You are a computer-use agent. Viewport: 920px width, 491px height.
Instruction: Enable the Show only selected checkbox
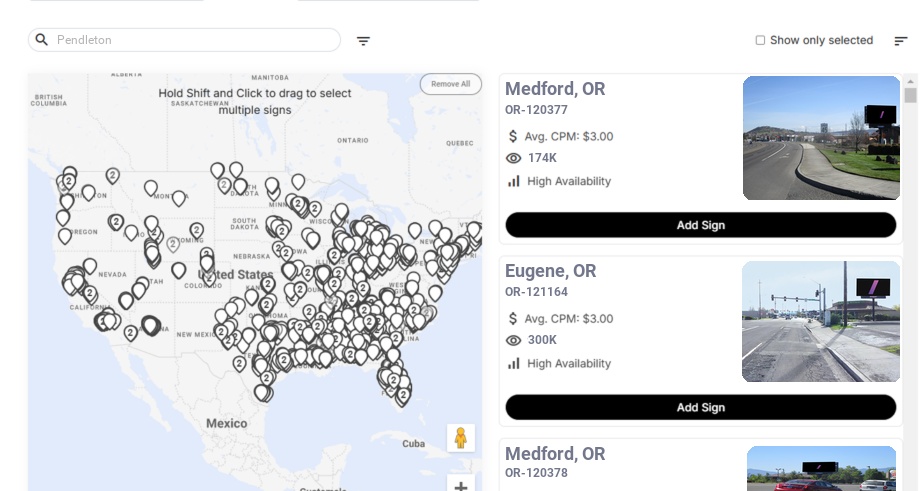[x=760, y=40]
